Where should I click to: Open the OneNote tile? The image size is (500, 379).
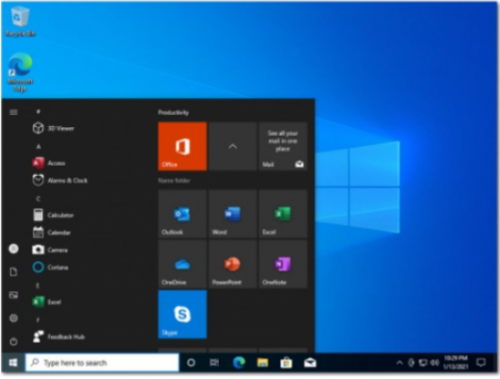[283, 264]
